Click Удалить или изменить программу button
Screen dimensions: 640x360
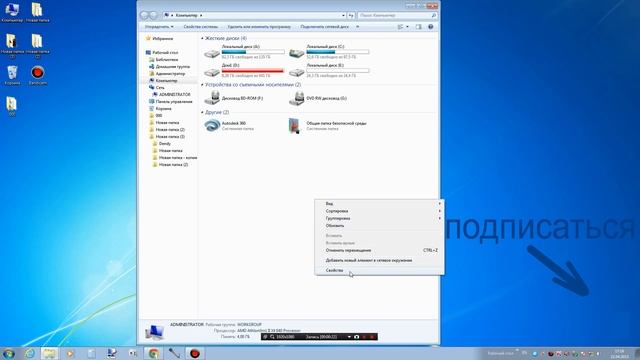tap(259, 27)
